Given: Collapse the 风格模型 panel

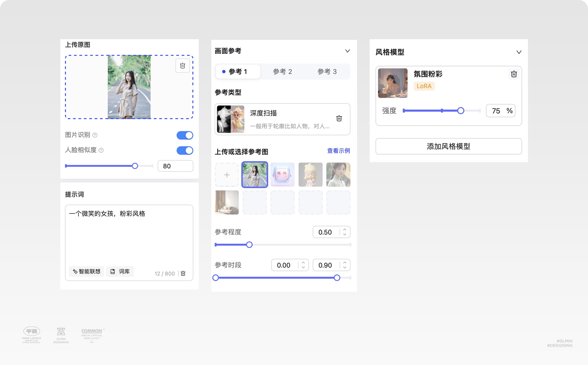Looking at the screenshot, I should [518, 52].
